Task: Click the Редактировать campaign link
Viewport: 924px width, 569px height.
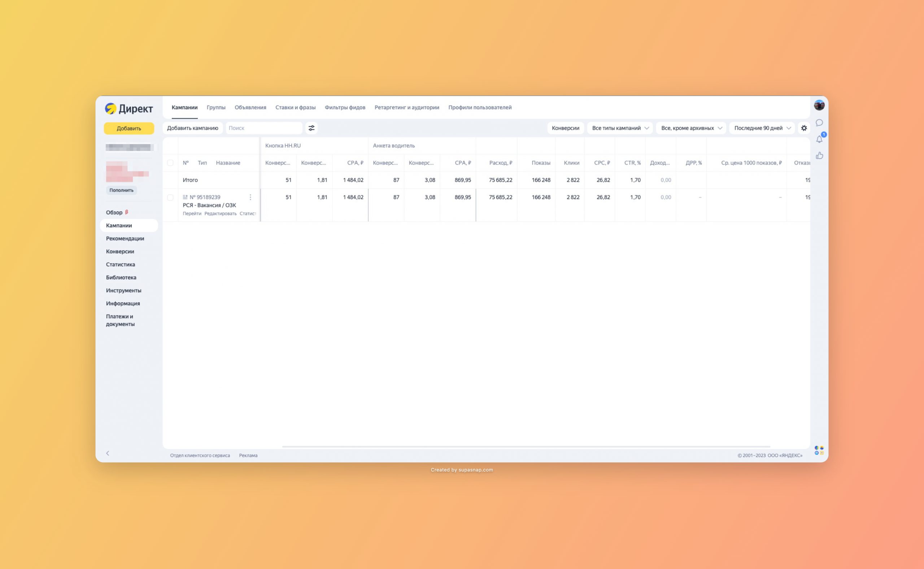Action: point(220,213)
